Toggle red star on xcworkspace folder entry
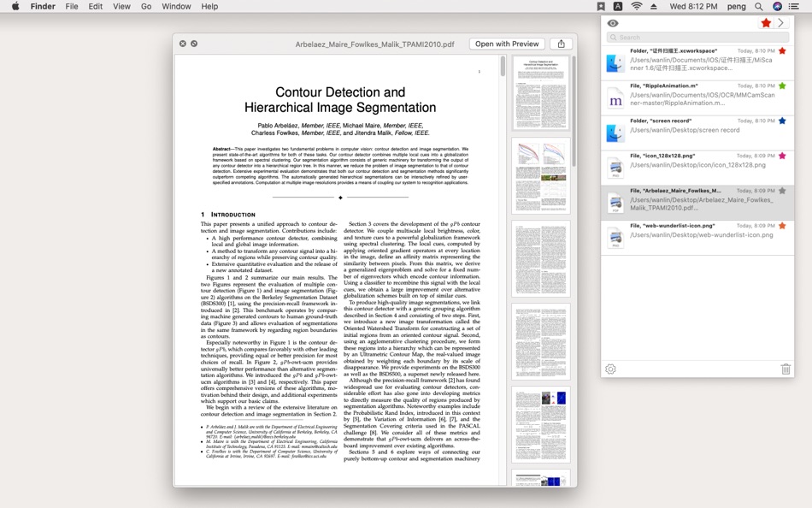Screen dimensions: 812x508 782,50
